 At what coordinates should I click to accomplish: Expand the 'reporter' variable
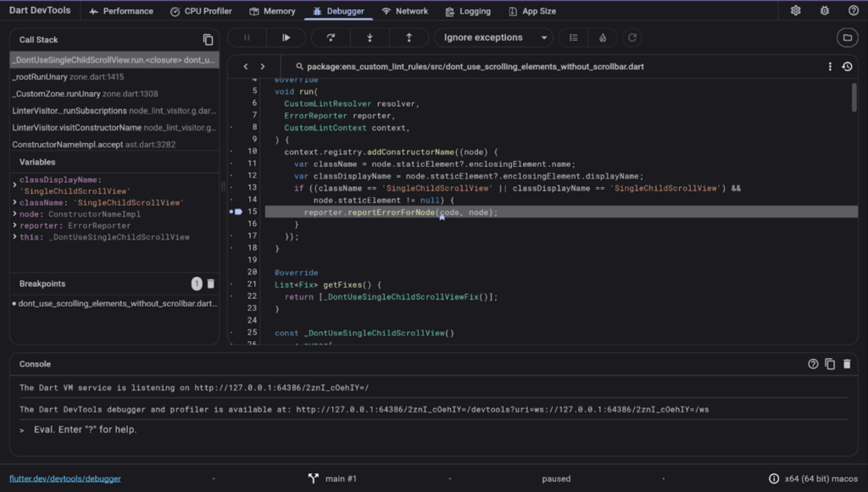pos(15,226)
